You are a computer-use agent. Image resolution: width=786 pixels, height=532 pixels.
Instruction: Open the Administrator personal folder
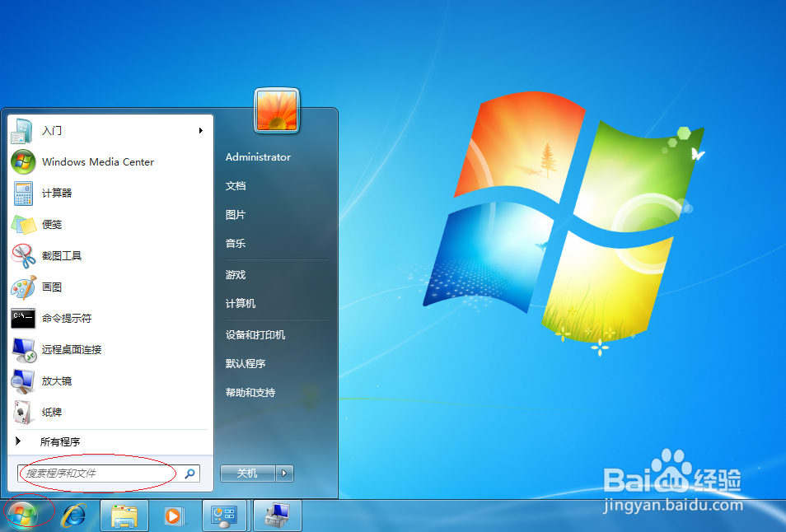coord(258,156)
